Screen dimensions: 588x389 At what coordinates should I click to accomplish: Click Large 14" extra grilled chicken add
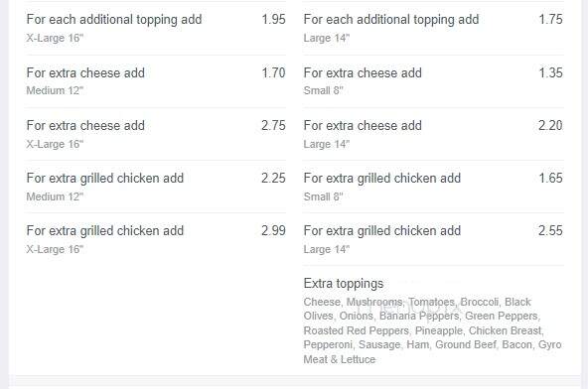[433, 239]
